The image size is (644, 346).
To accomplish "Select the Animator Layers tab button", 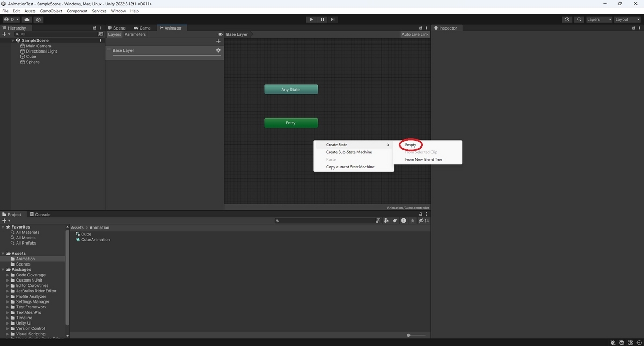I will tap(115, 34).
